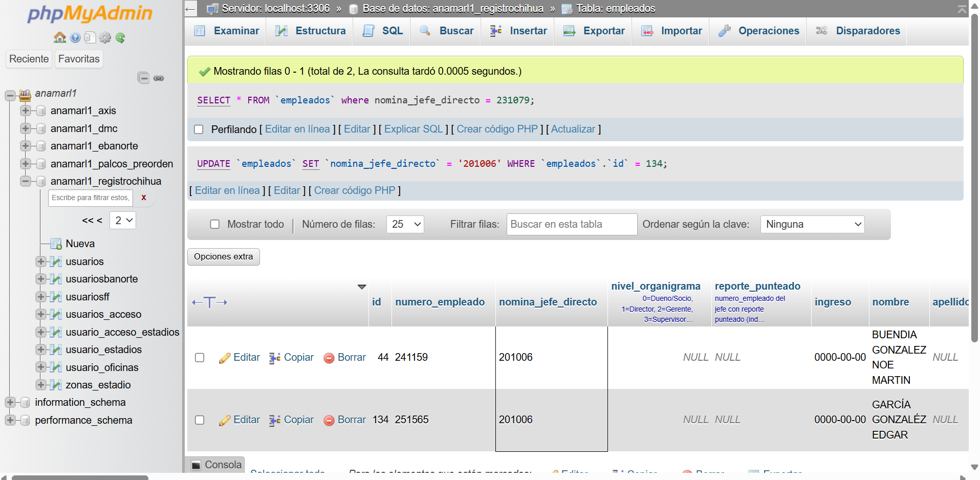Open the documents icon beside the help icon
The width and height of the screenshot is (980, 480).
coord(90,37)
